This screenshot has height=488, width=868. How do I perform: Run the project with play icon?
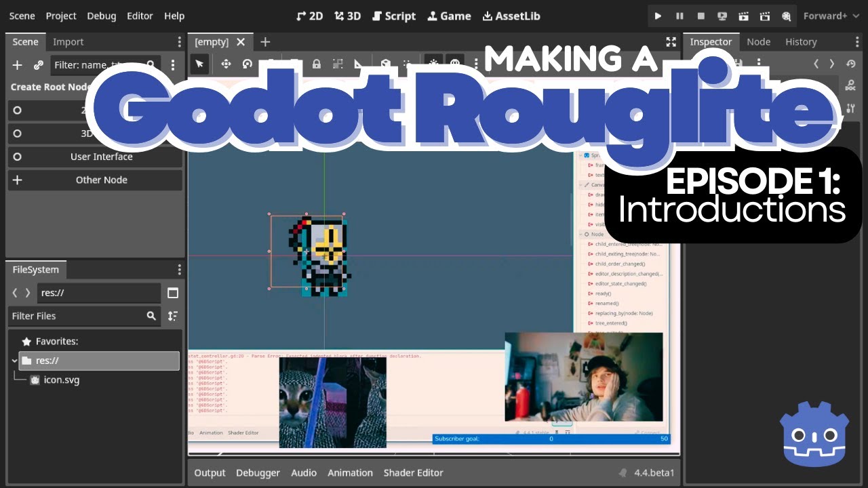(658, 16)
